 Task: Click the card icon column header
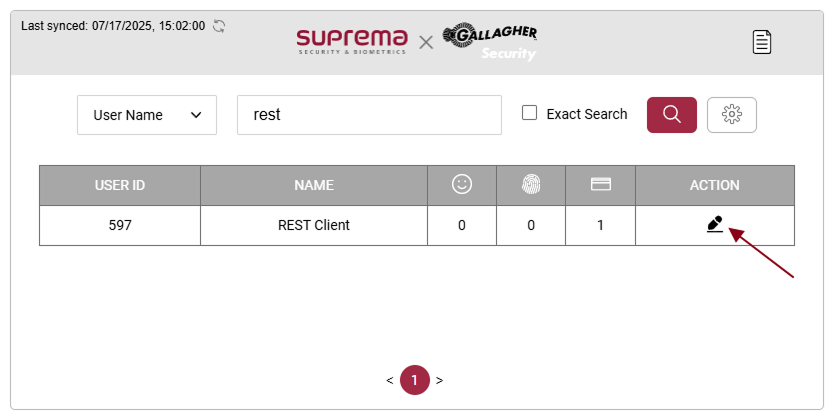[x=600, y=185]
